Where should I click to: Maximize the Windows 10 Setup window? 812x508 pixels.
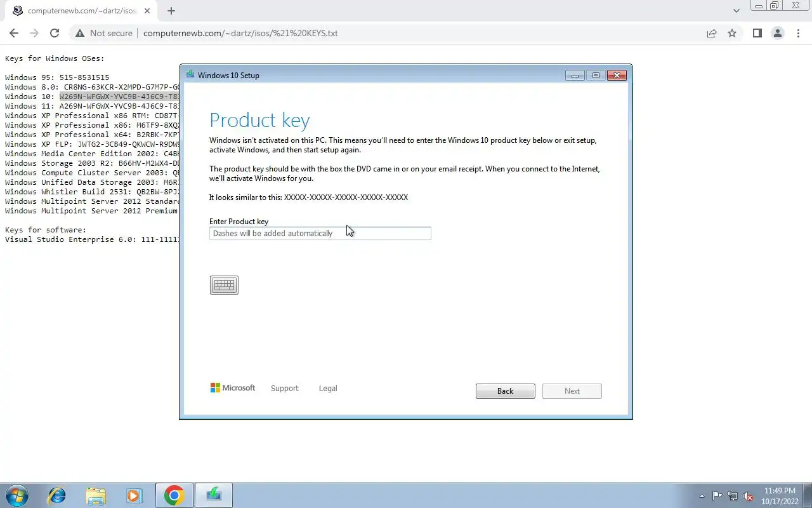point(596,76)
